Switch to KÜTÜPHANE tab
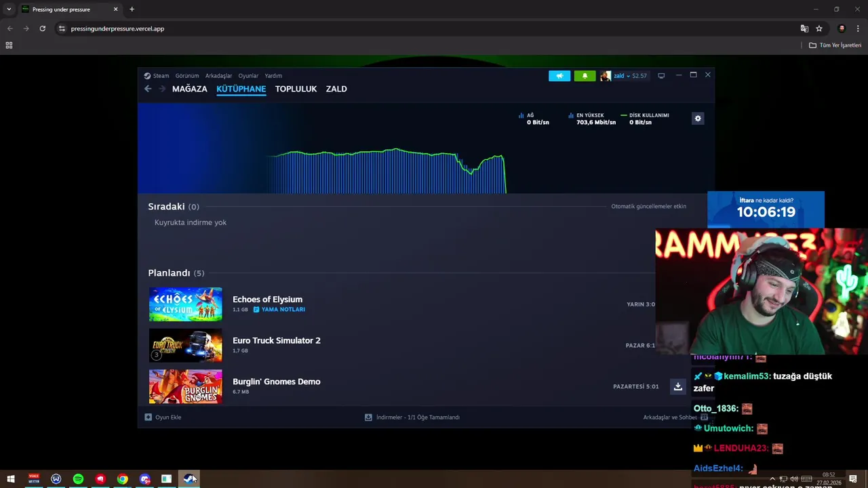The width and height of the screenshot is (868, 488). [x=241, y=89]
